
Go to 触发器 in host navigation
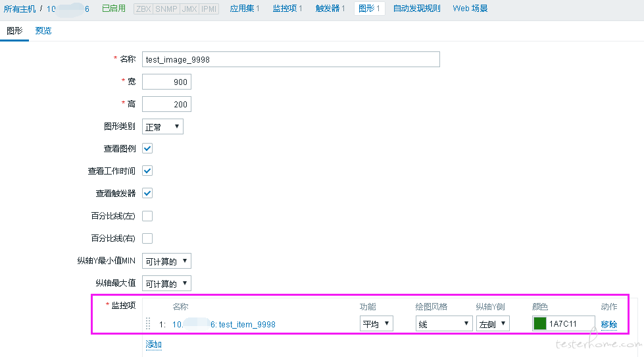click(330, 9)
